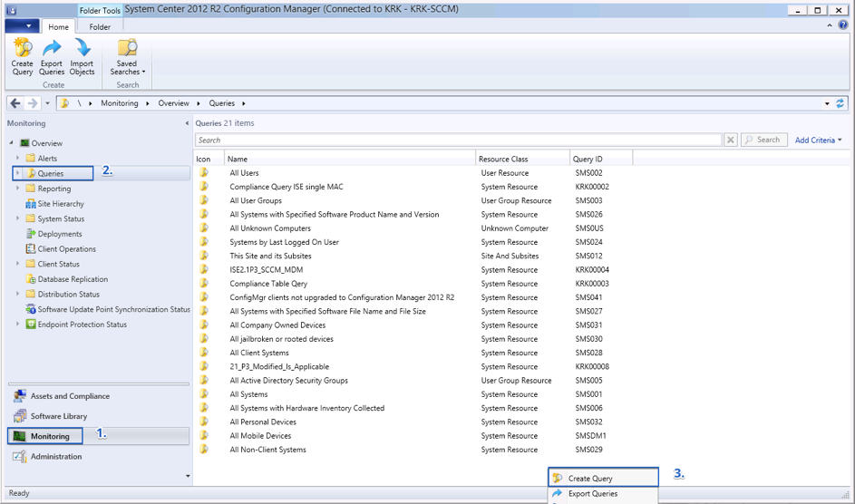Sort by the Icon column header
Screen dimensions: 855x504
[x=209, y=160]
